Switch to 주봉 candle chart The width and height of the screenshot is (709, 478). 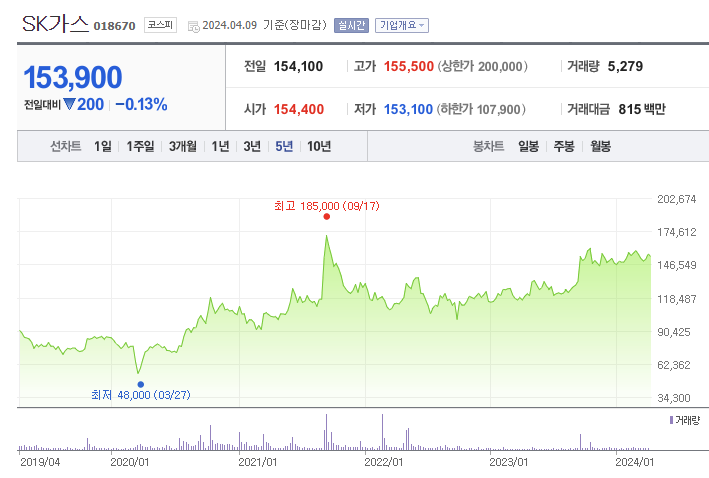pyautogui.click(x=564, y=146)
